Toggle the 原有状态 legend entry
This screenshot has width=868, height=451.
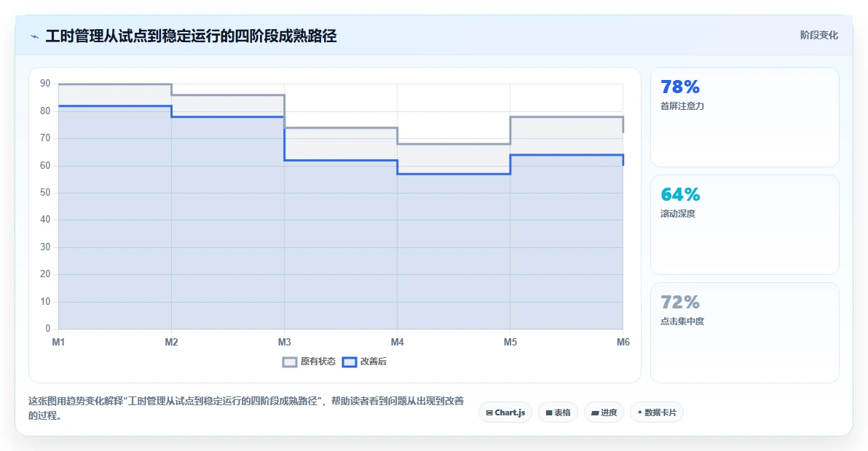[x=309, y=362]
